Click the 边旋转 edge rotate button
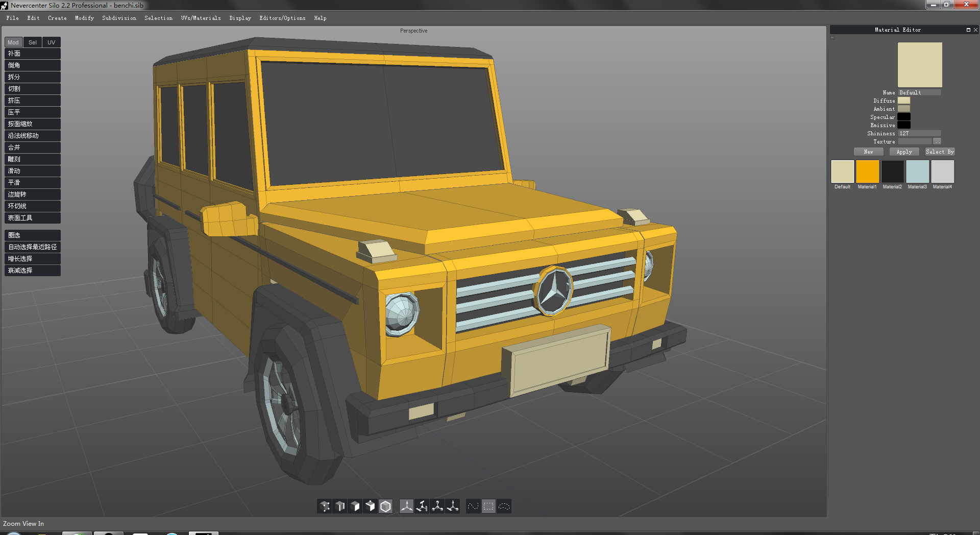Image resolution: width=980 pixels, height=535 pixels. tap(33, 194)
